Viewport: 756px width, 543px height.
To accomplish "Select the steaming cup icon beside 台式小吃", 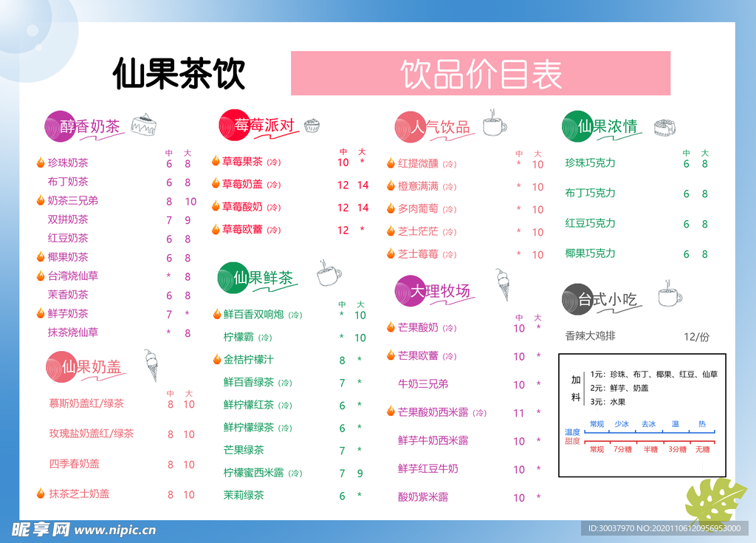I will tap(670, 294).
